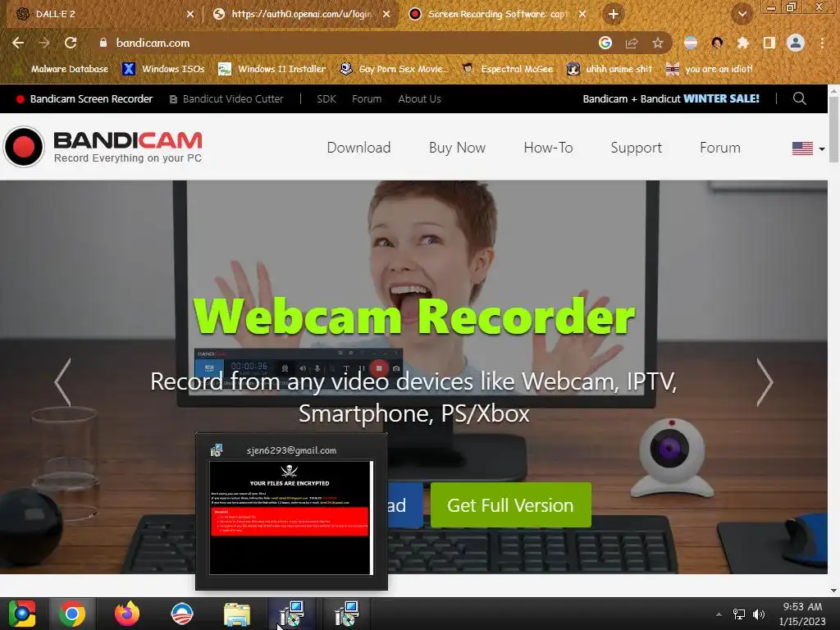Click the Google icon in address bar
The width and height of the screenshot is (840, 630).
tap(605, 43)
